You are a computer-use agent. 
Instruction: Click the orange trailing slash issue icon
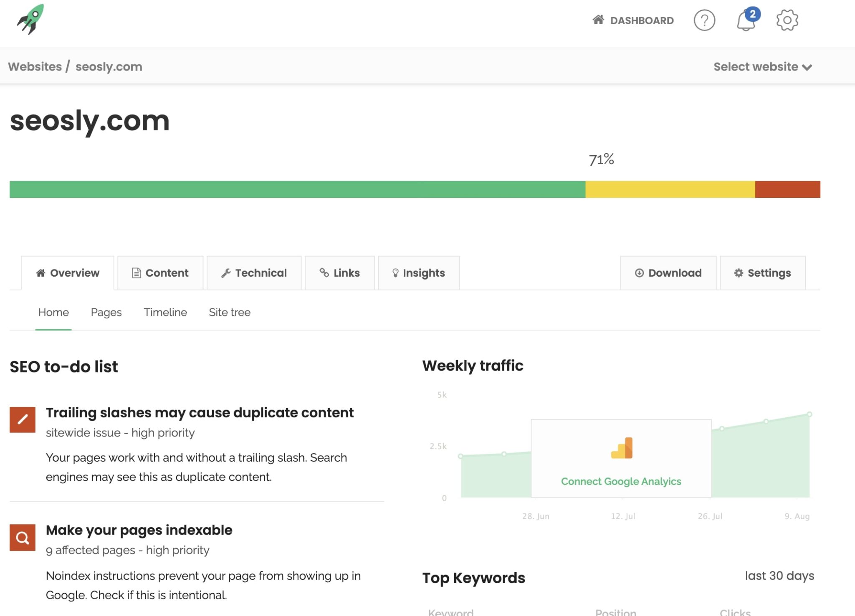(23, 419)
